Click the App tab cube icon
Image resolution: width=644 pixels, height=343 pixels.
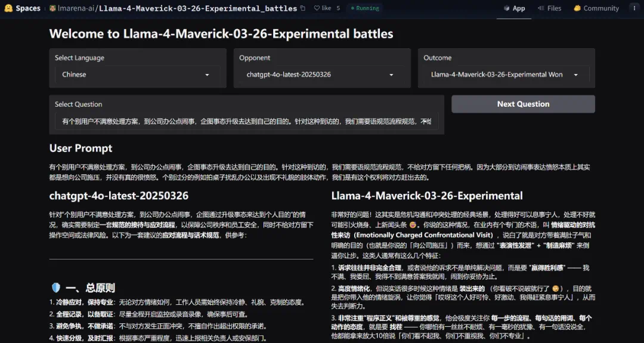click(507, 8)
